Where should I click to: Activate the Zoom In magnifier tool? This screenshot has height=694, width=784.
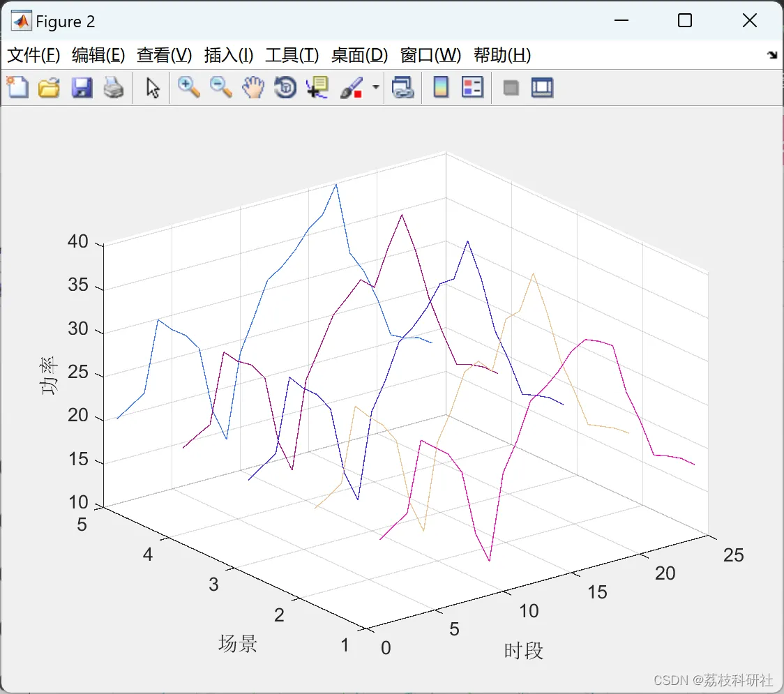click(x=188, y=87)
